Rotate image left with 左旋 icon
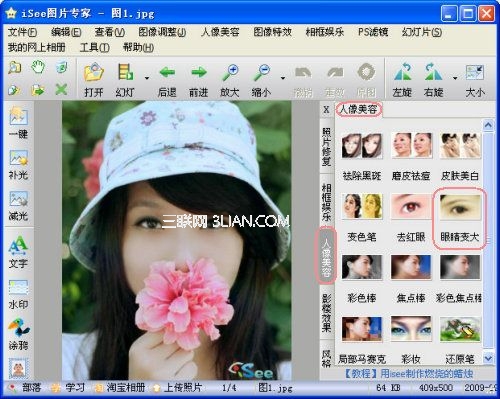This screenshot has width=500, height=399. [x=402, y=80]
